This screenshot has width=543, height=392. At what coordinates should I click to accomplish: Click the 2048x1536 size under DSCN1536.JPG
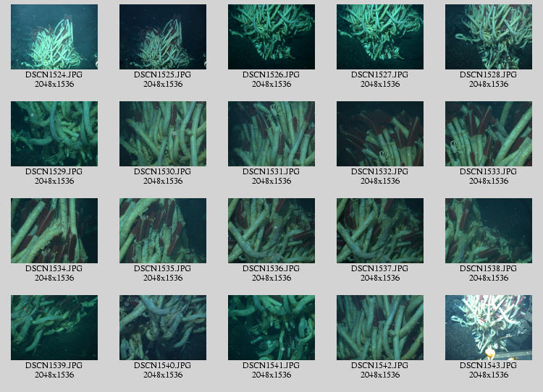point(271,278)
